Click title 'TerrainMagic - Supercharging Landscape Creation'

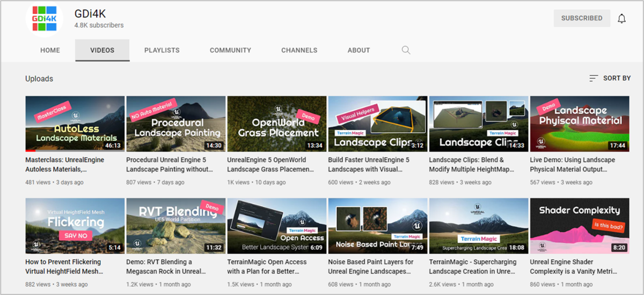coord(473,267)
